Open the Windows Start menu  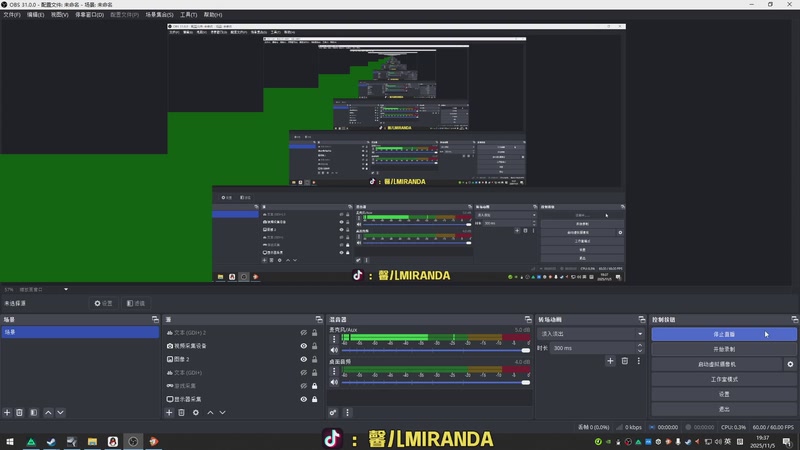[x=10, y=441]
